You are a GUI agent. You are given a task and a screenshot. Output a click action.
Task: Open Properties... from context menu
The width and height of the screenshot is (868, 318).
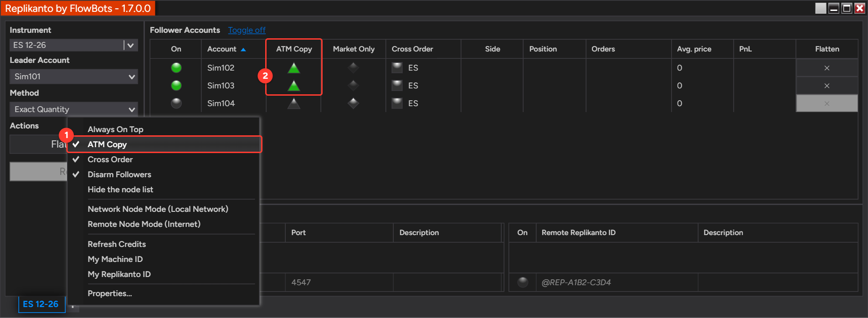point(163,293)
